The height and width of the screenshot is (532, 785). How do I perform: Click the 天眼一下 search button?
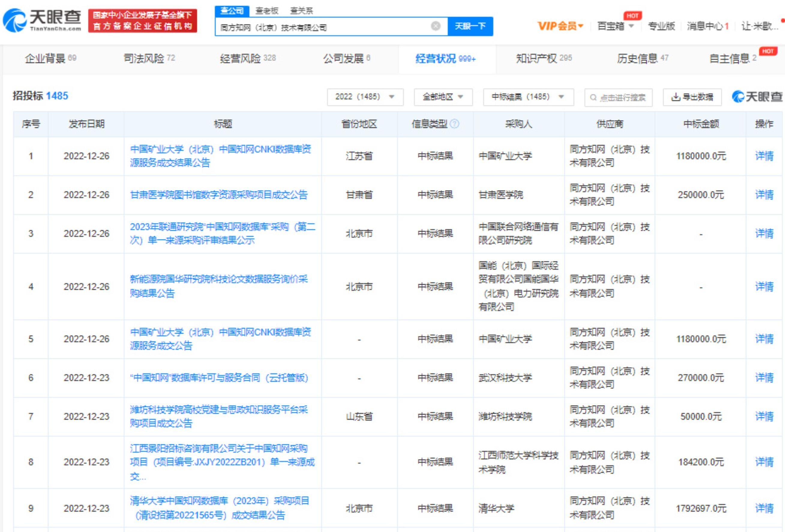click(470, 26)
